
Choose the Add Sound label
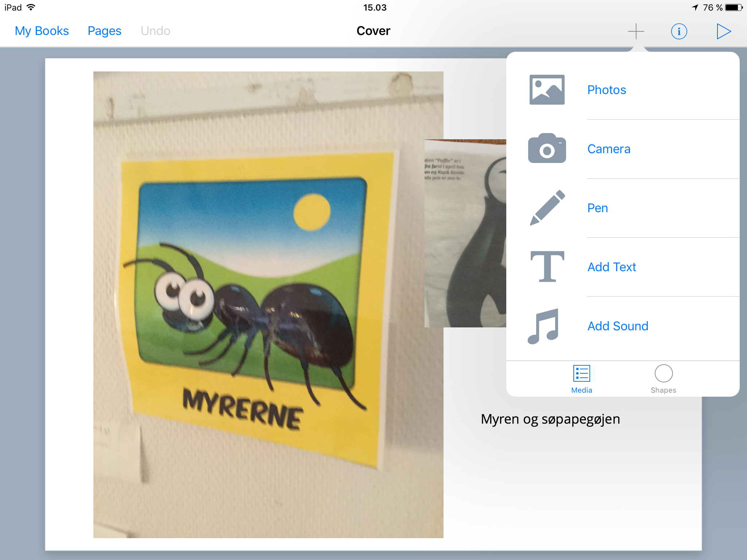[x=618, y=326]
